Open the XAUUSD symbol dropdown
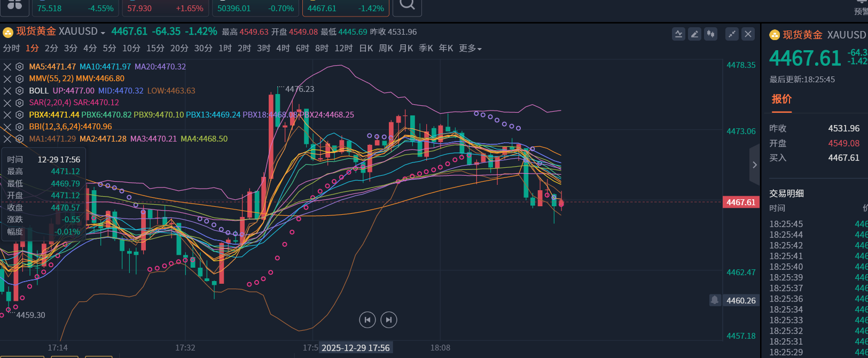Screen dimensions: 868x358 pyautogui.click(x=103, y=33)
